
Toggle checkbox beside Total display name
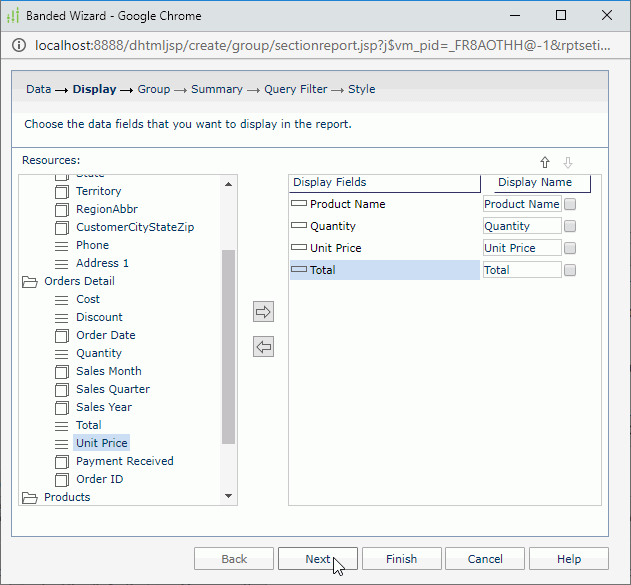click(x=570, y=270)
